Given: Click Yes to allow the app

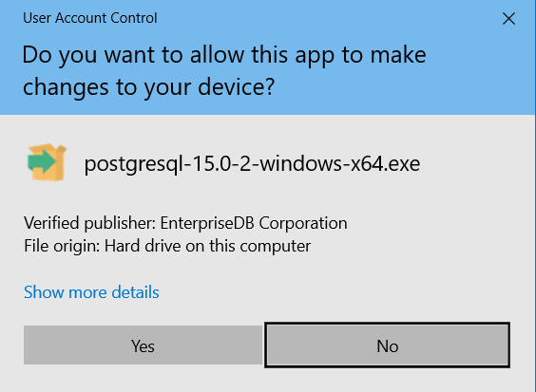Looking at the screenshot, I should tap(143, 345).
